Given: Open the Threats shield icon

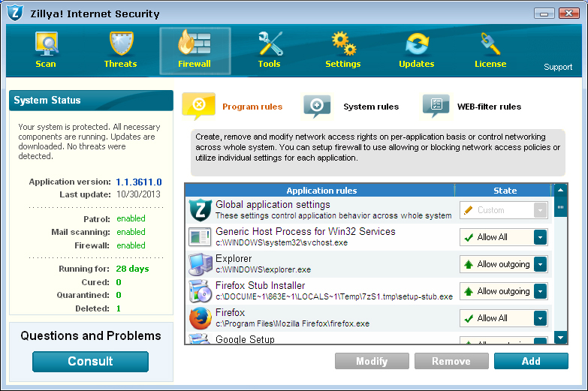Looking at the screenshot, I should pos(121,44).
